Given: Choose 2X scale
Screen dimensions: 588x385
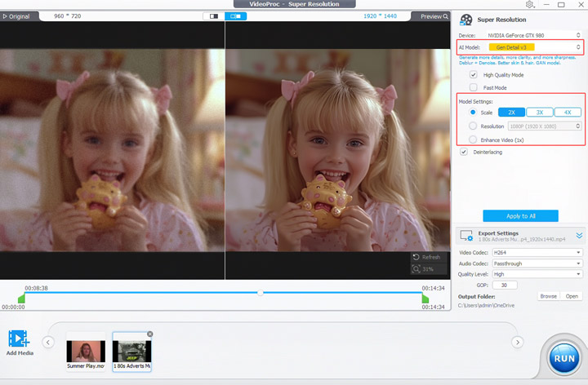Looking at the screenshot, I should tap(511, 113).
